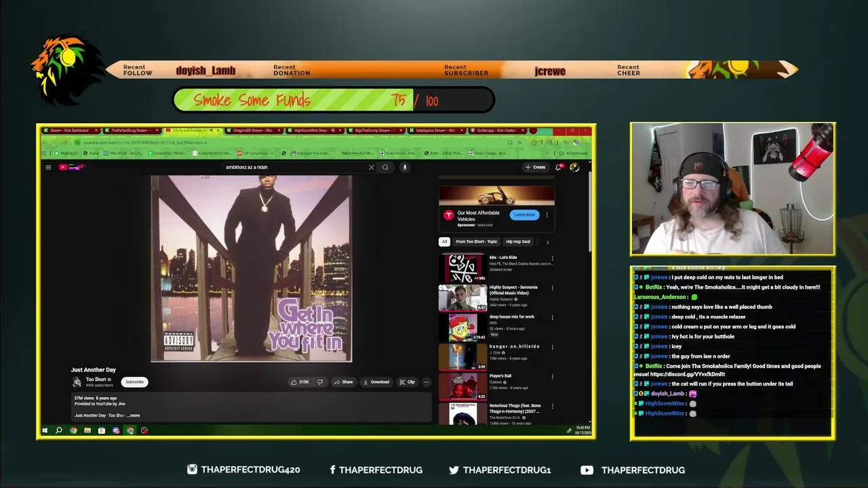Switch to the Stream - Kick Dashboard tab
Image resolution: width=868 pixels, height=488 pixels.
70,130
